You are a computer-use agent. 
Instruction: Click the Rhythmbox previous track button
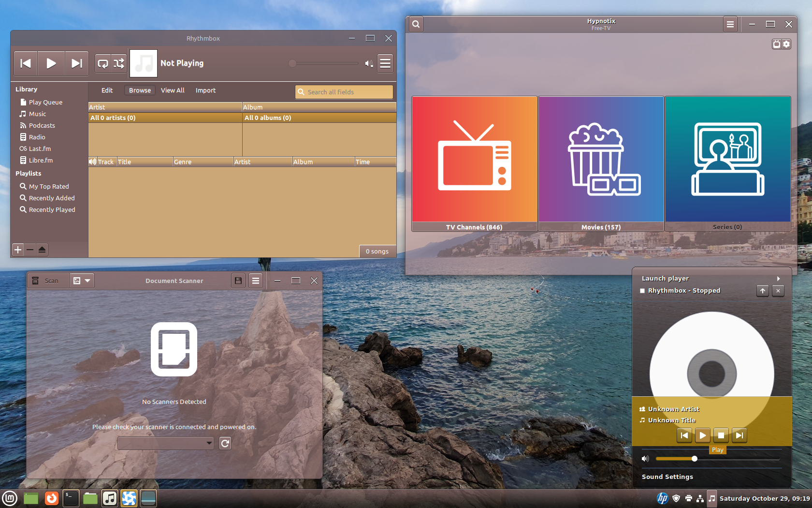26,63
